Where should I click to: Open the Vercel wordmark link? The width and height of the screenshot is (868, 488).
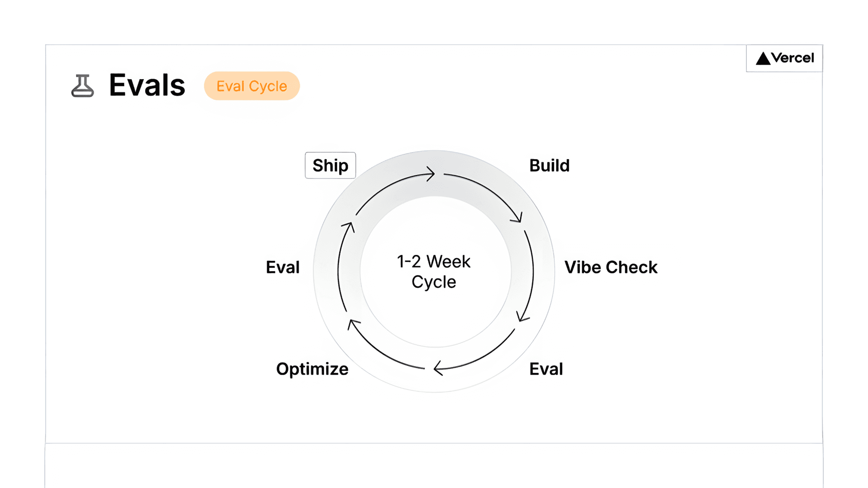[x=793, y=58]
